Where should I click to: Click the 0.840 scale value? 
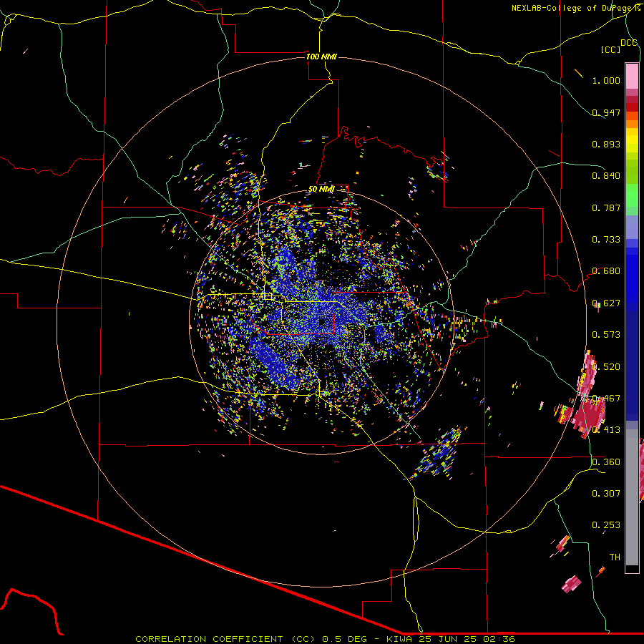point(606,176)
